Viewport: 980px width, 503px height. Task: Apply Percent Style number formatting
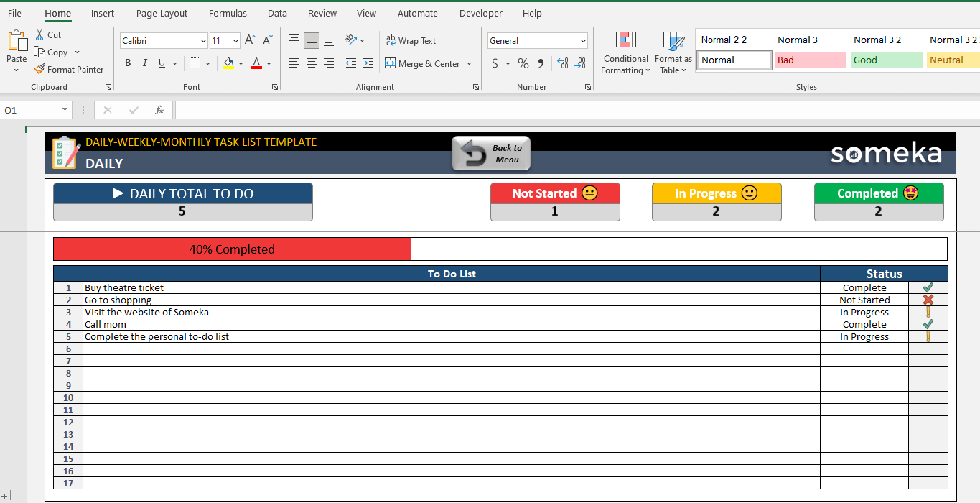523,63
